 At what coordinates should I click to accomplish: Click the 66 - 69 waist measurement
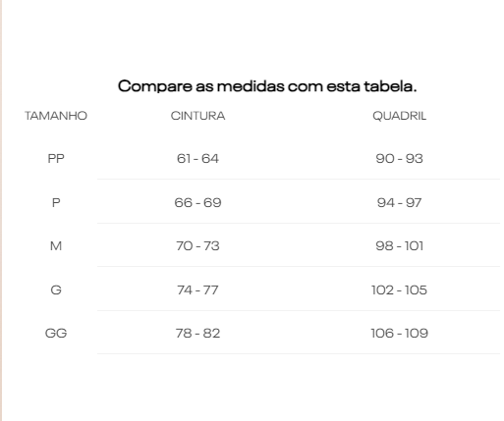pyautogui.click(x=197, y=203)
